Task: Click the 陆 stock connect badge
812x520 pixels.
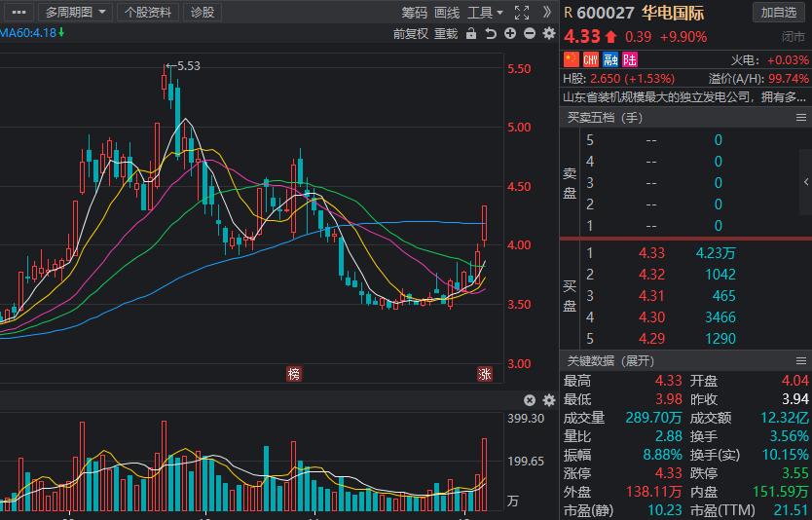Action: (630, 59)
